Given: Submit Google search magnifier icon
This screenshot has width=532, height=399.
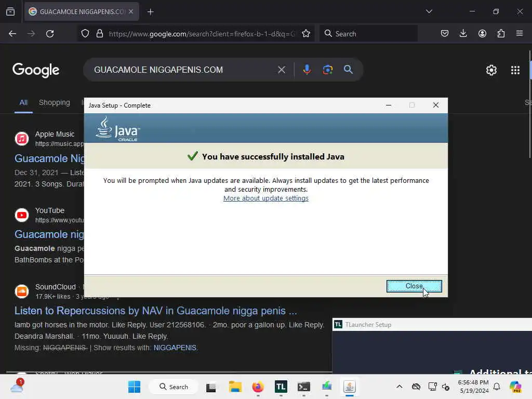Looking at the screenshot, I should (x=348, y=70).
